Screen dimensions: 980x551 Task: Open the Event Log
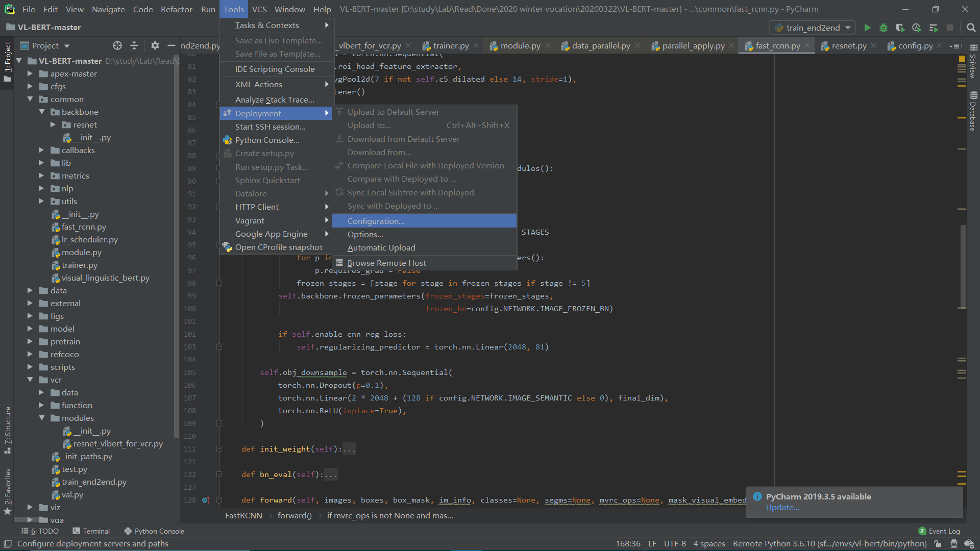point(939,531)
